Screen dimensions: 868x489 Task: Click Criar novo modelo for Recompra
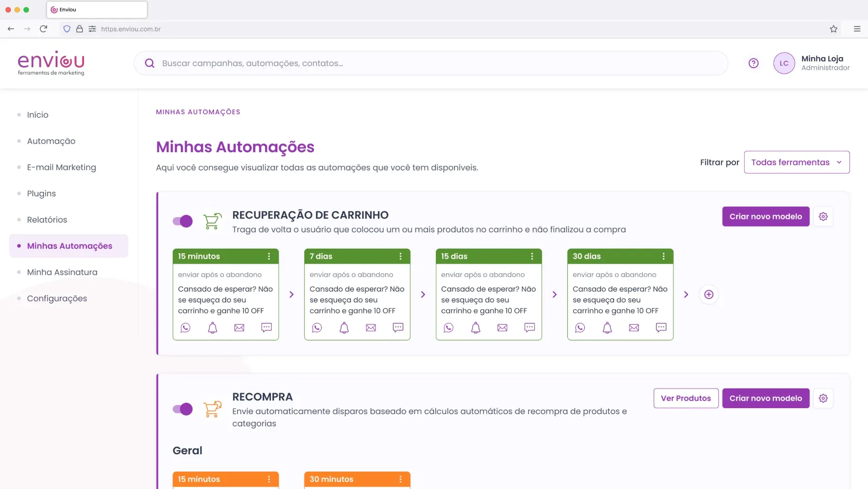click(766, 399)
